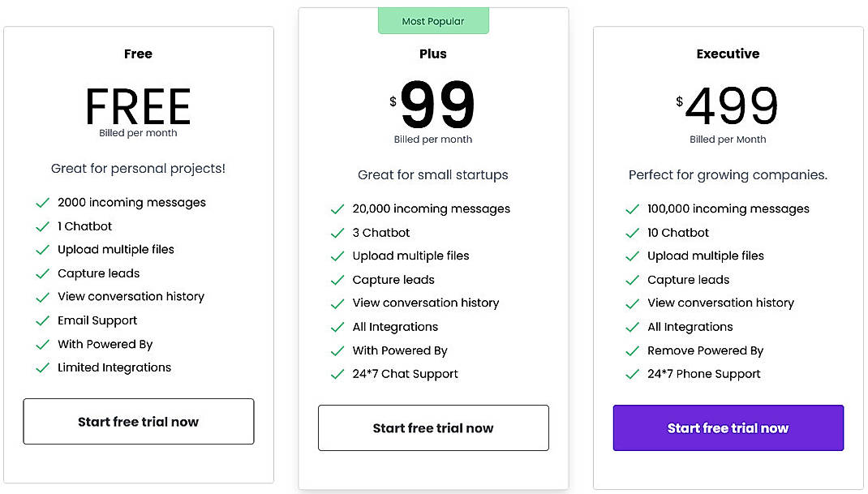
Task: Click the checkmark next to 1 Chatbot
Action: 43,226
